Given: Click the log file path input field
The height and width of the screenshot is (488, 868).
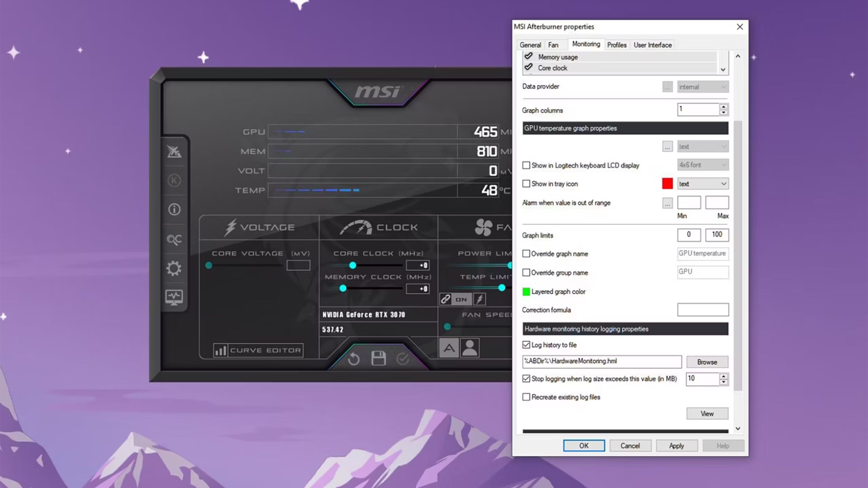Looking at the screenshot, I should (601, 361).
